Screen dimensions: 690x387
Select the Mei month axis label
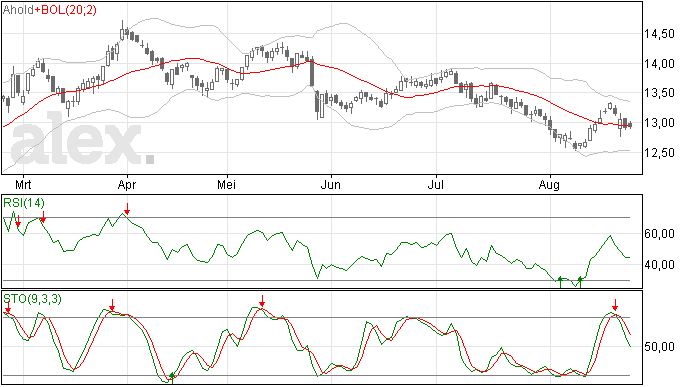tap(227, 184)
